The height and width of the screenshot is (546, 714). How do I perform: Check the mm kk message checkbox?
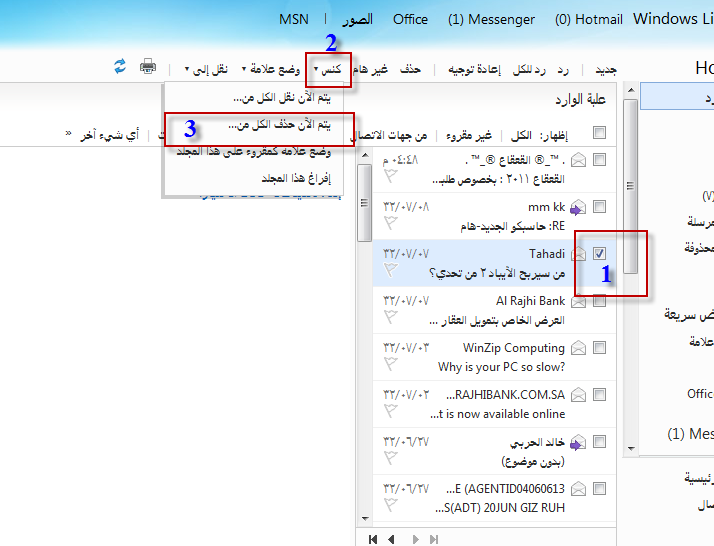[599, 206]
